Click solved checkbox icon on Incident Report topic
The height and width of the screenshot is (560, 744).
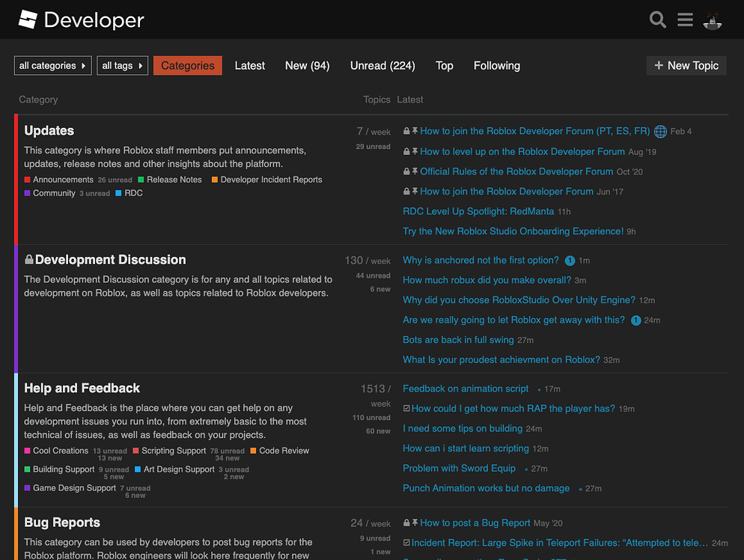pyautogui.click(x=406, y=543)
